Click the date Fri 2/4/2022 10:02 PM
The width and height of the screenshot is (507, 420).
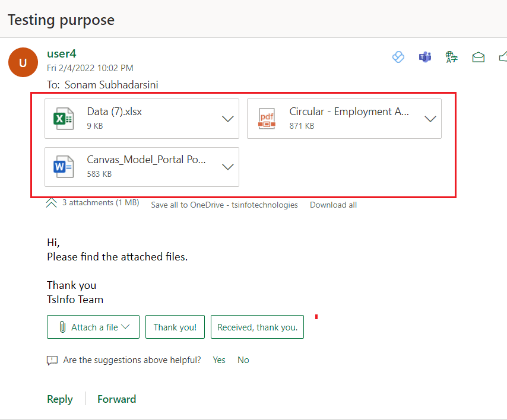[90, 68]
